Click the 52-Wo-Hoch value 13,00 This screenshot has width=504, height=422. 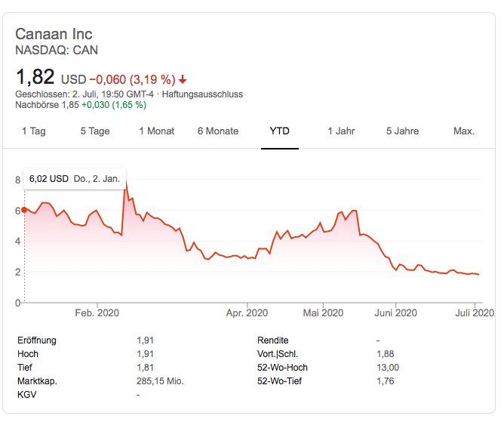tap(388, 368)
